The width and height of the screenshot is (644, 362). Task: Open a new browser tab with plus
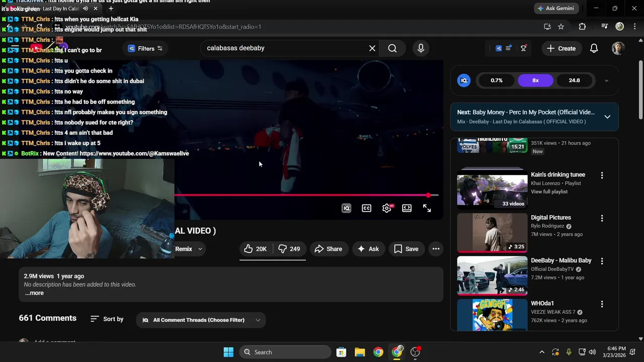(x=111, y=9)
